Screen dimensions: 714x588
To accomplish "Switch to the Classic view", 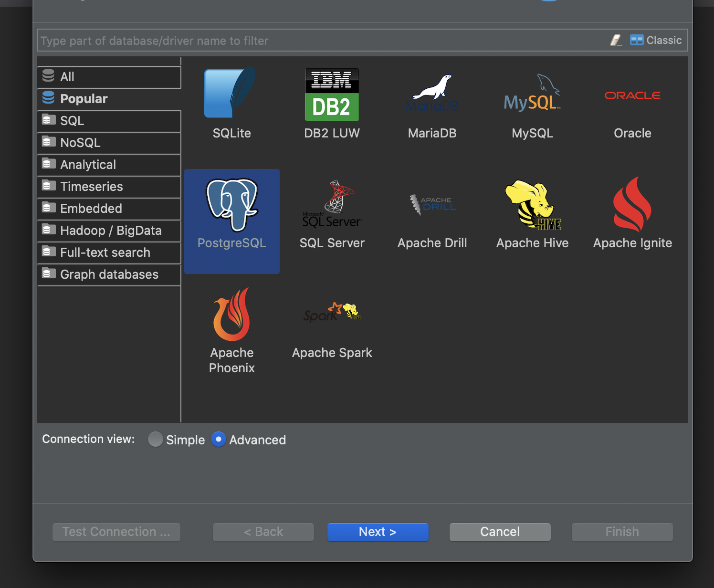I will click(x=656, y=40).
